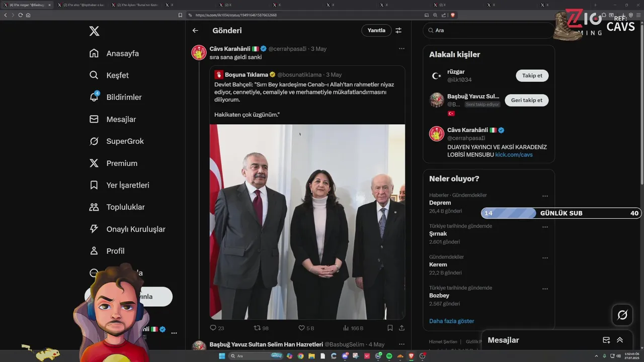Open the Bozbey trending topic
Viewport: 644px width, 362px height.
439,296
